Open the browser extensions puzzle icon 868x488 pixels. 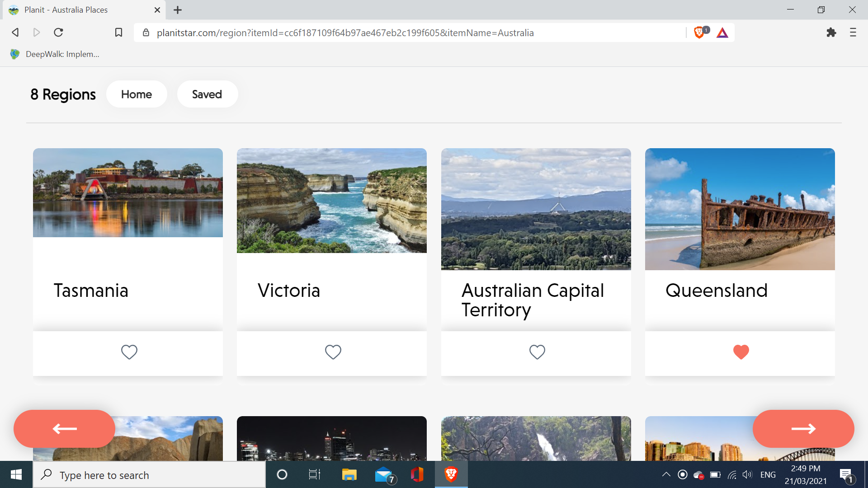pos(831,33)
